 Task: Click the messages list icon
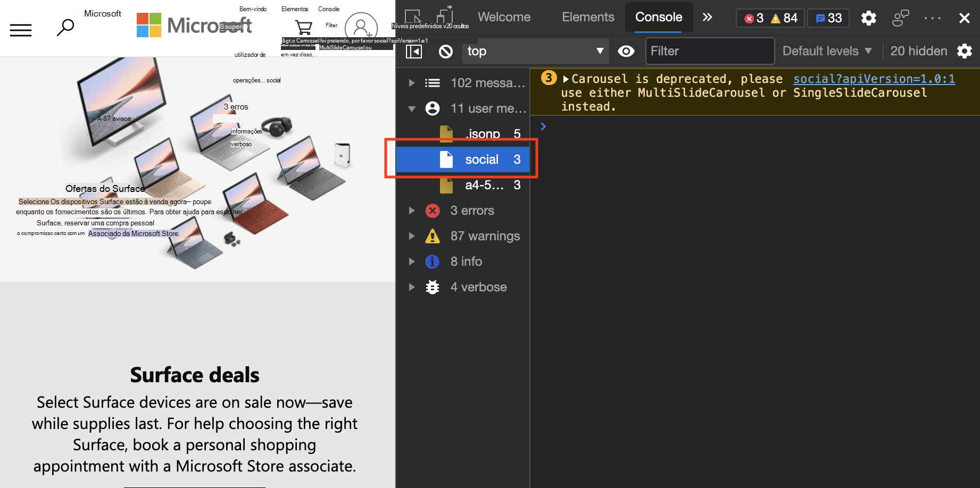coord(433,83)
